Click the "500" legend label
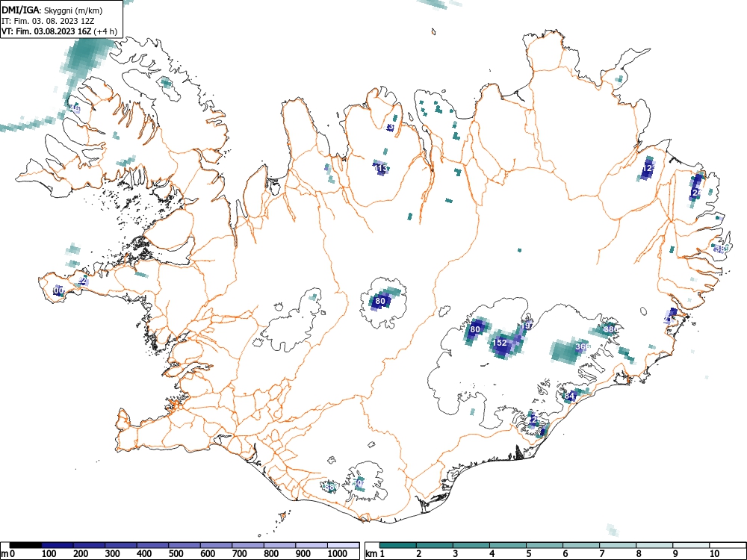Screen dimensions: 747x560 click(176, 554)
